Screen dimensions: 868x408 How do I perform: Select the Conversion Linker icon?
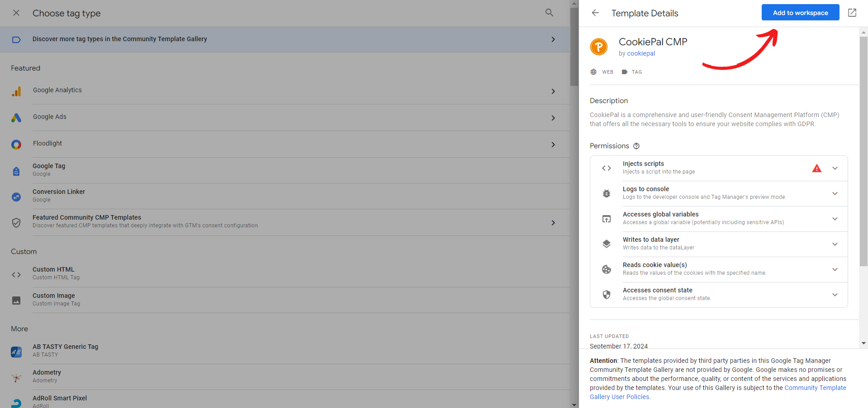[x=17, y=197]
